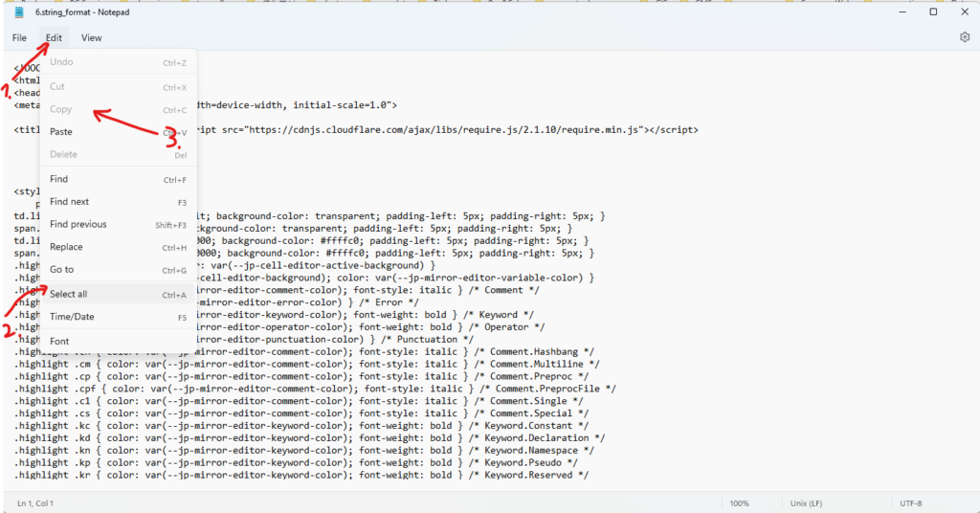Click the line with Keyword.Pseudo

click(x=297, y=462)
